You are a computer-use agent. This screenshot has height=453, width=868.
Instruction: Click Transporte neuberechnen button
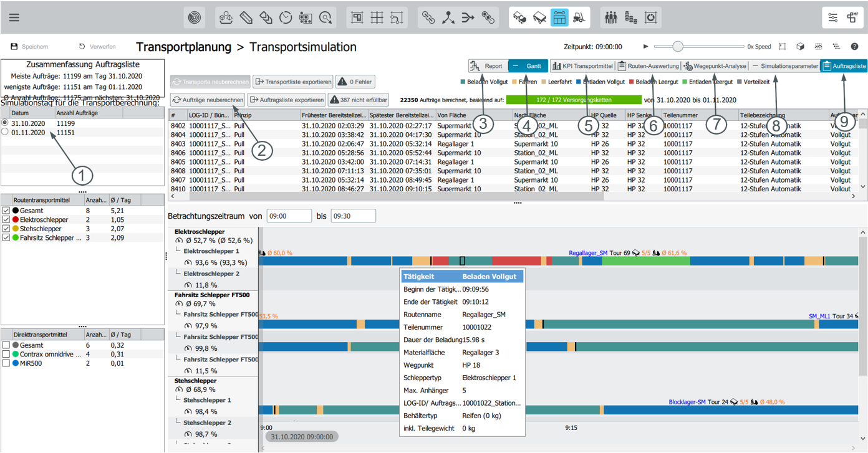tap(210, 82)
